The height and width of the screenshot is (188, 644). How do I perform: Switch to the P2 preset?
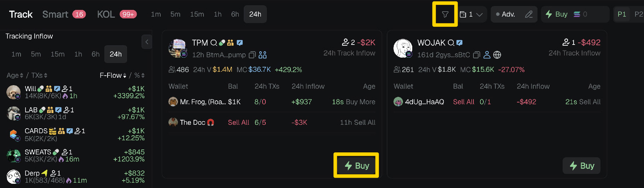(638, 14)
